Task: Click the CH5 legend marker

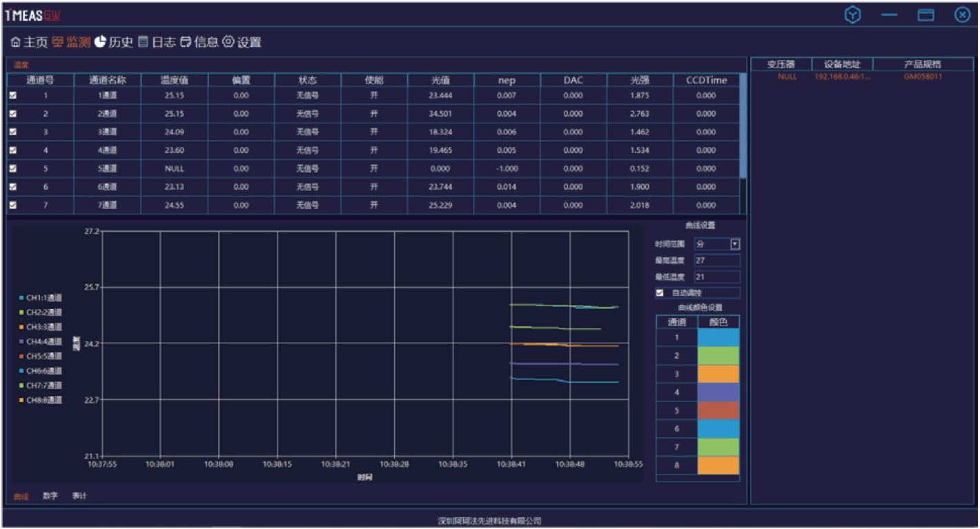Action: pos(21,357)
